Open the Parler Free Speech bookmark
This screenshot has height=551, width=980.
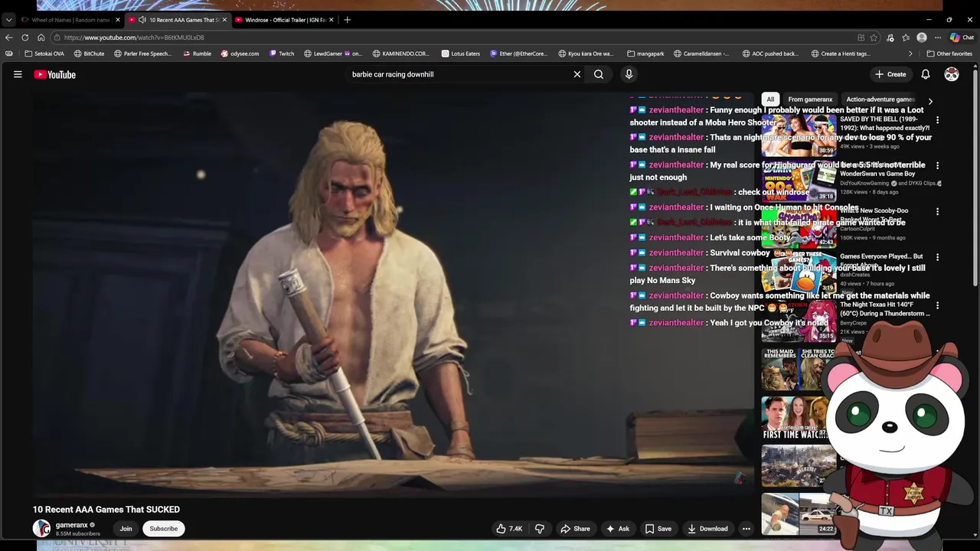[142, 54]
